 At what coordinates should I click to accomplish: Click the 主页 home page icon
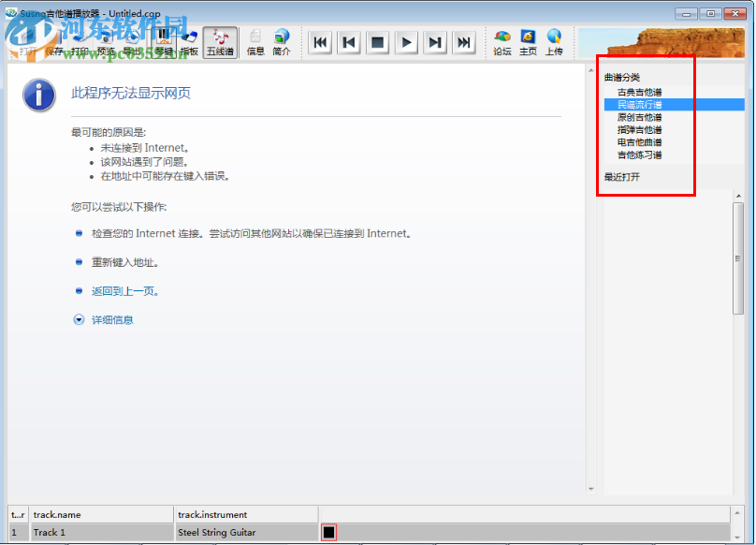point(528,42)
